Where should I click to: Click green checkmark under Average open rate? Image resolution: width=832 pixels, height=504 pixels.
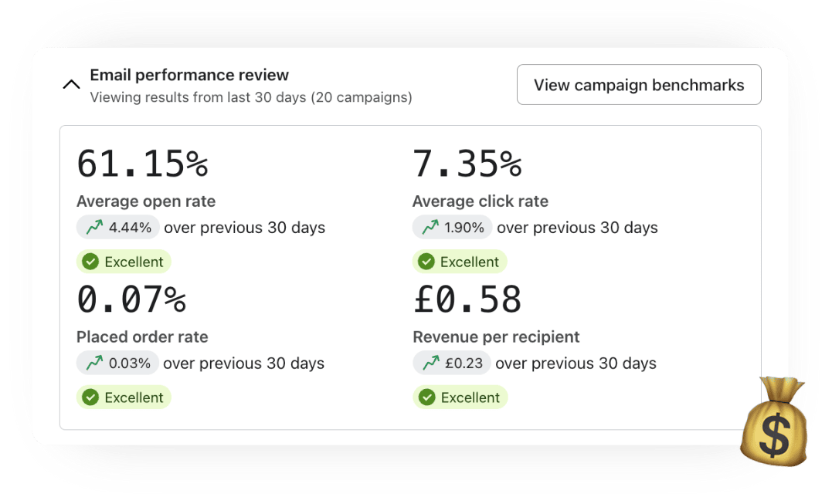click(90, 262)
